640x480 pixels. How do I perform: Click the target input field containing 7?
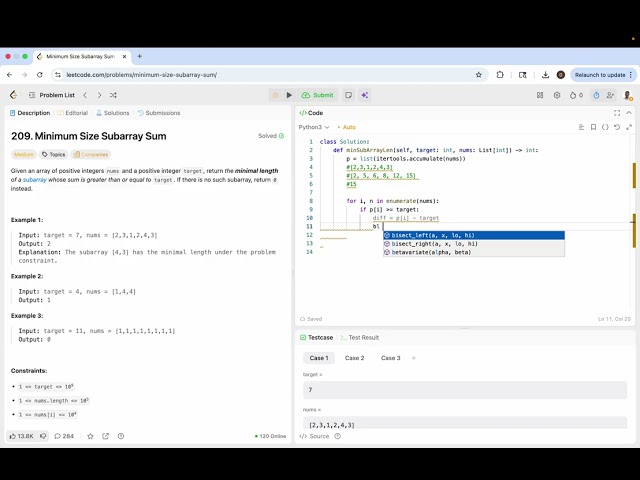[466, 390]
